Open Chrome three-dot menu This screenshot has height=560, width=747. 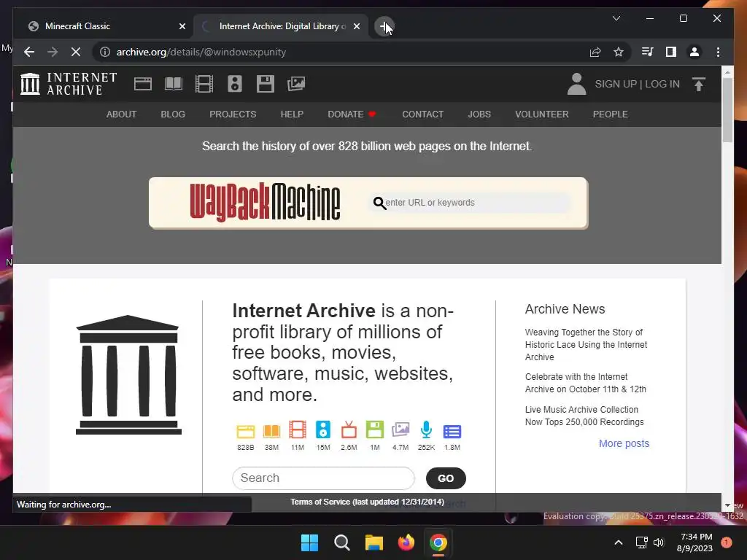coord(718,52)
